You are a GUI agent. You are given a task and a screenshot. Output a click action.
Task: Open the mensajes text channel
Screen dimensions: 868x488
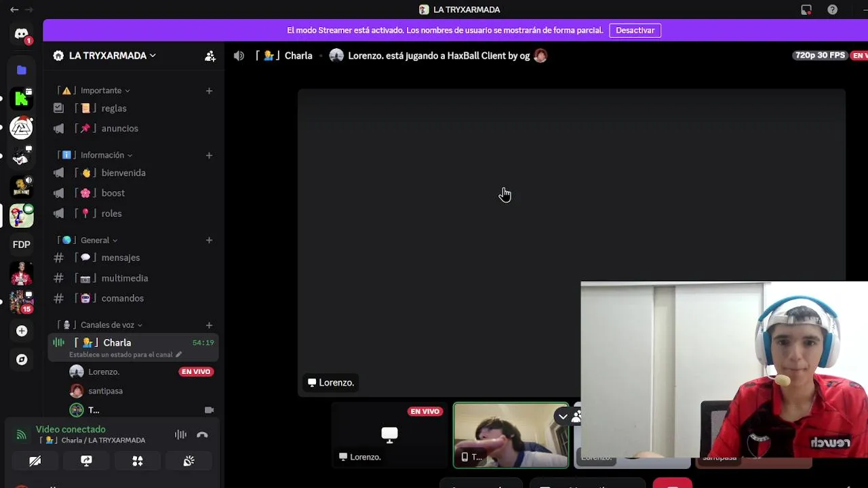(x=133, y=258)
